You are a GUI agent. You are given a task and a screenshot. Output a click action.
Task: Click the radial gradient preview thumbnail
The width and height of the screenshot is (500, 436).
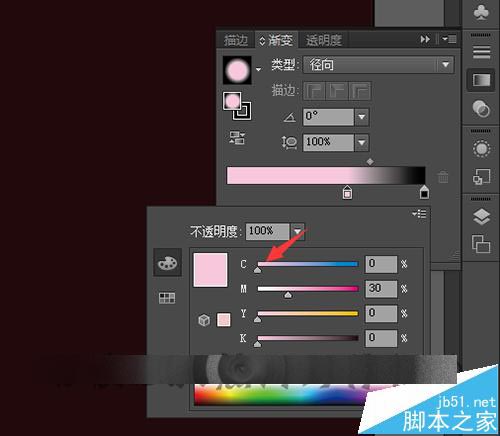point(237,70)
